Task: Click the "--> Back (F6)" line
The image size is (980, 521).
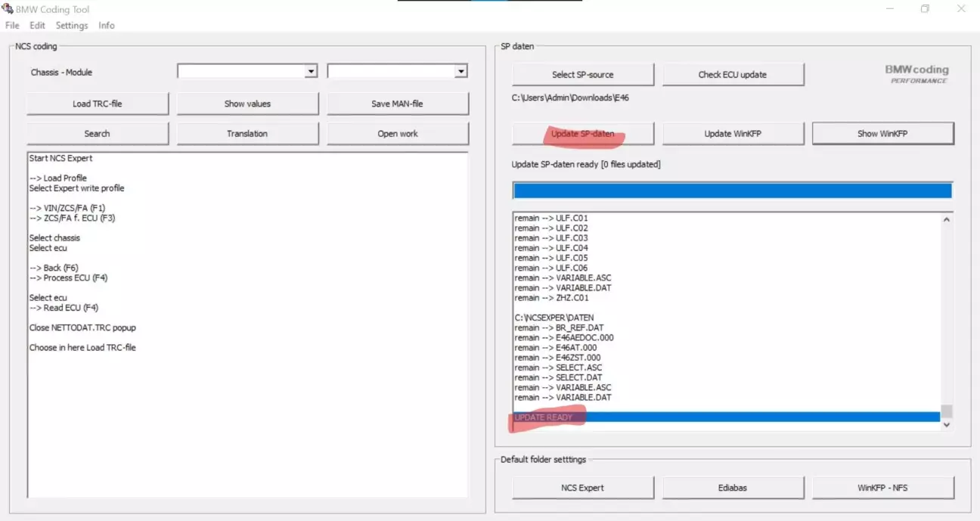Action: tap(54, 268)
